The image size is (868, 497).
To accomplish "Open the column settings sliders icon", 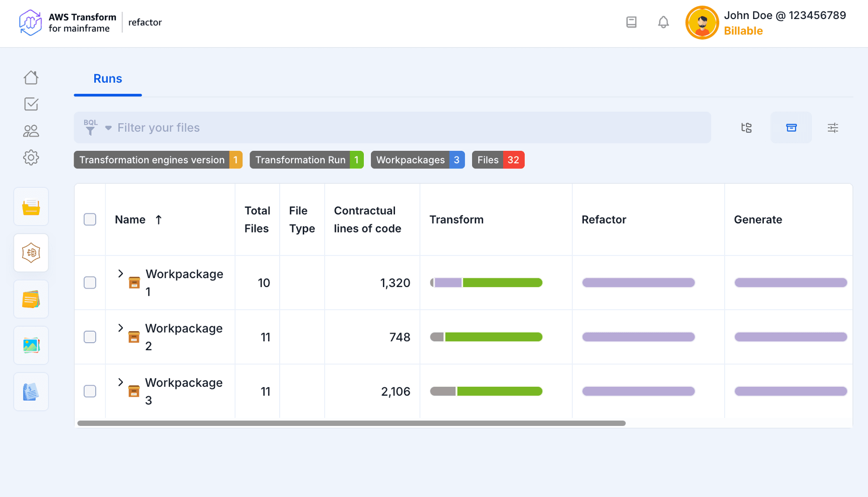I will point(832,128).
